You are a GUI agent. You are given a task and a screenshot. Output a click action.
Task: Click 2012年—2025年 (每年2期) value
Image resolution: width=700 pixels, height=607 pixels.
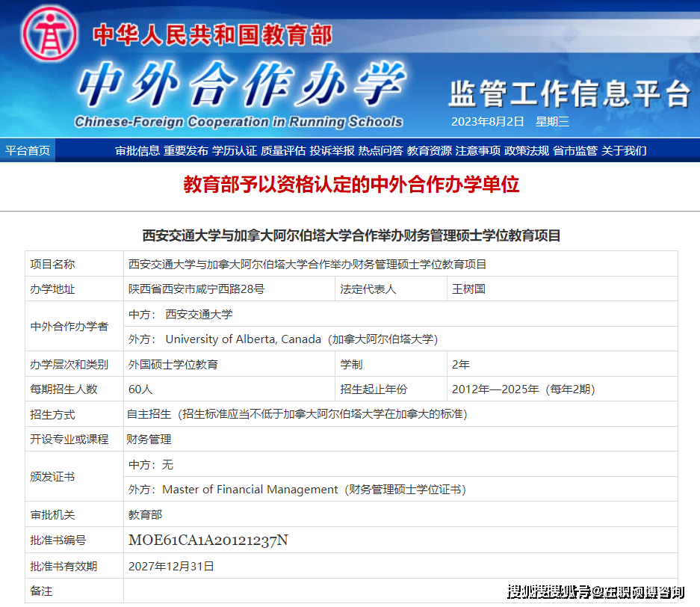click(523, 389)
